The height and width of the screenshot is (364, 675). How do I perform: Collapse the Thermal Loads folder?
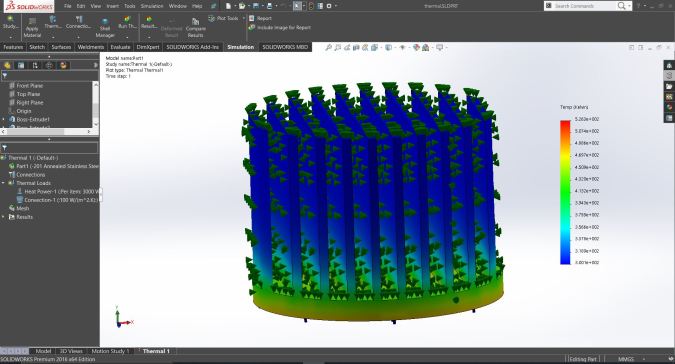tap(4, 183)
